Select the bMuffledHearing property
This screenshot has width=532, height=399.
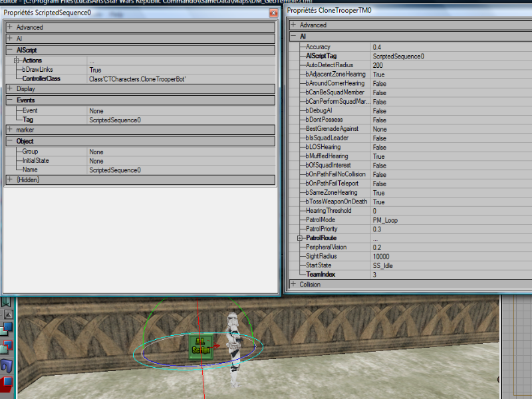[411, 156]
